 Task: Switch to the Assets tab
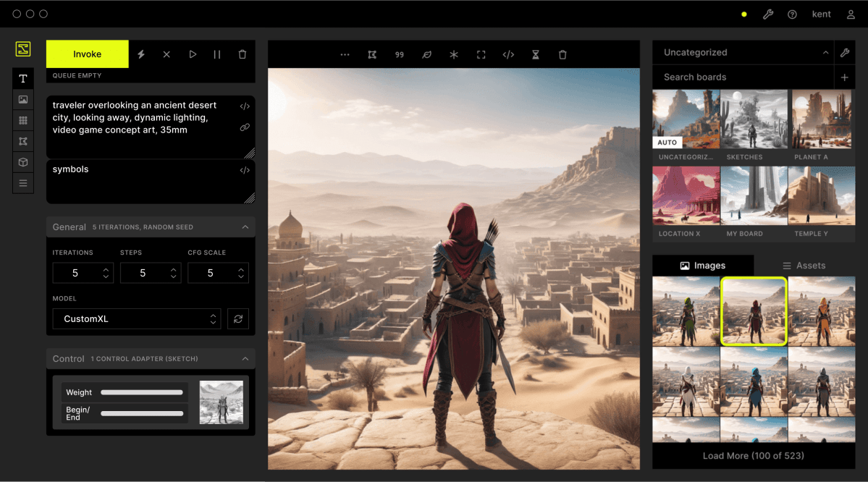[804, 265]
